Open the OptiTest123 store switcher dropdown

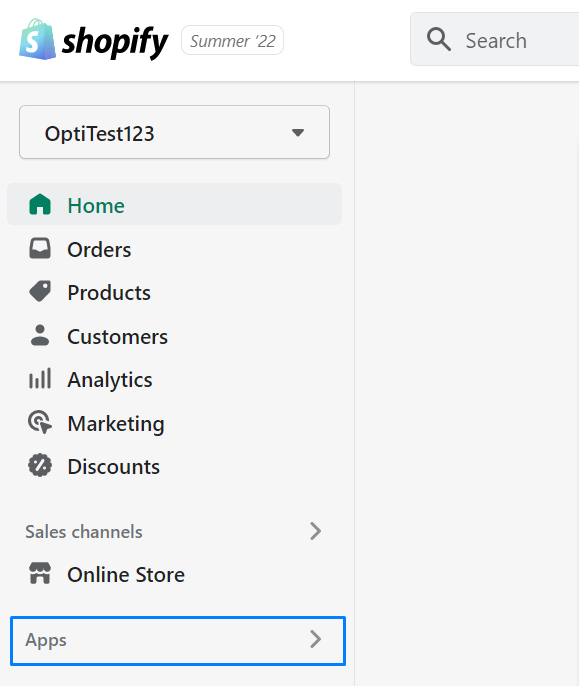pyautogui.click(x=174, y=132)
